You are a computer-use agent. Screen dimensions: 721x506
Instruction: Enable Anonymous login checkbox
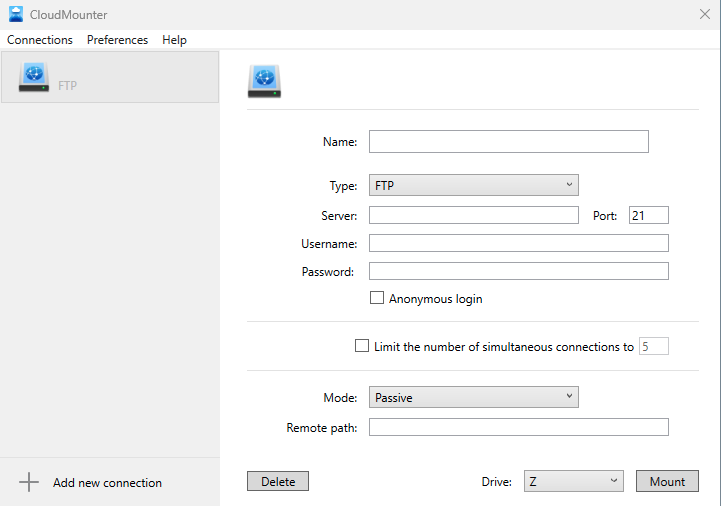pyautogui.click(x=377, y=298)
